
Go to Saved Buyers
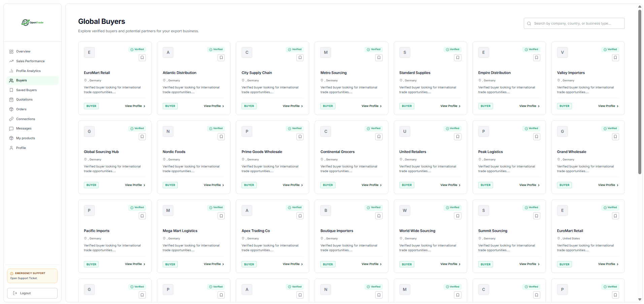[x=32, y=90]
